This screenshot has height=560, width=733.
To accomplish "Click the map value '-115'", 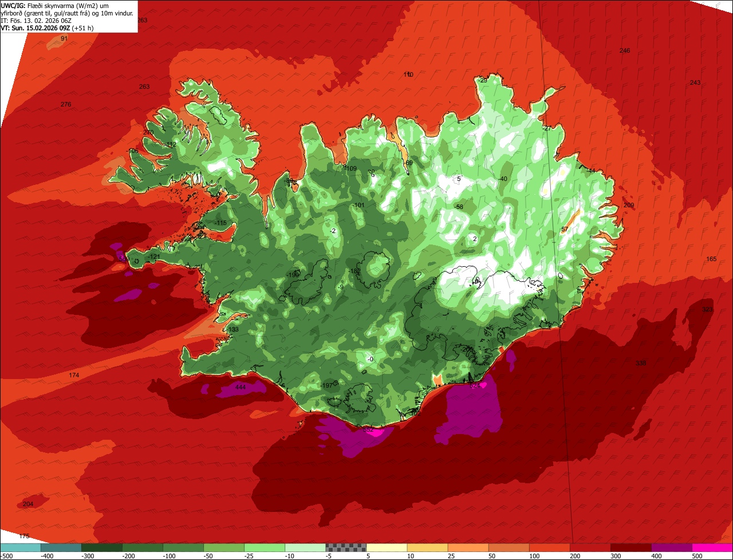I will 220,223.
